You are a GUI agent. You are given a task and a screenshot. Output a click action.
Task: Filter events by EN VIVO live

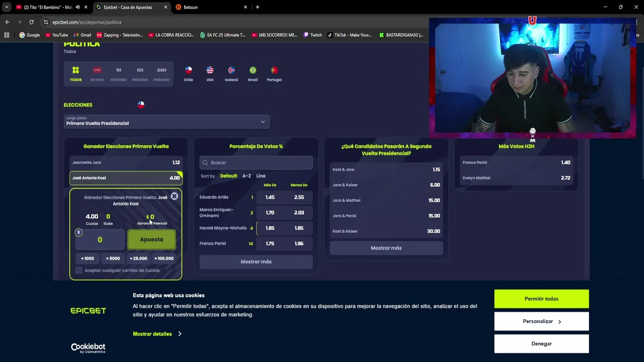(97, 74)
